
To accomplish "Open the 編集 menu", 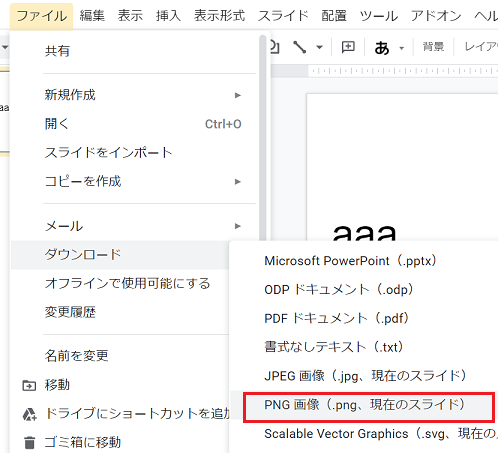I will coord(92,16).
